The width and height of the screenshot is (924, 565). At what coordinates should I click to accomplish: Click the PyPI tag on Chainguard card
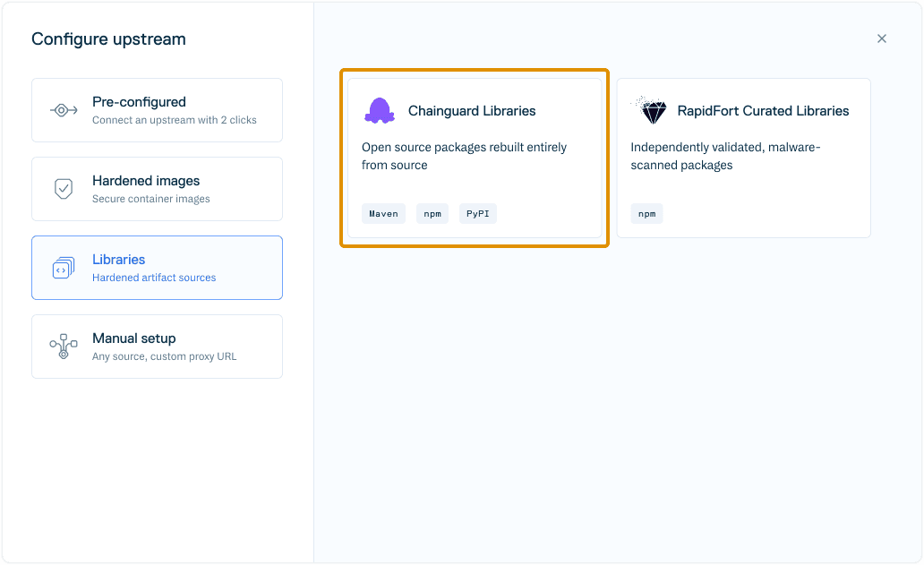pos(478,214)
